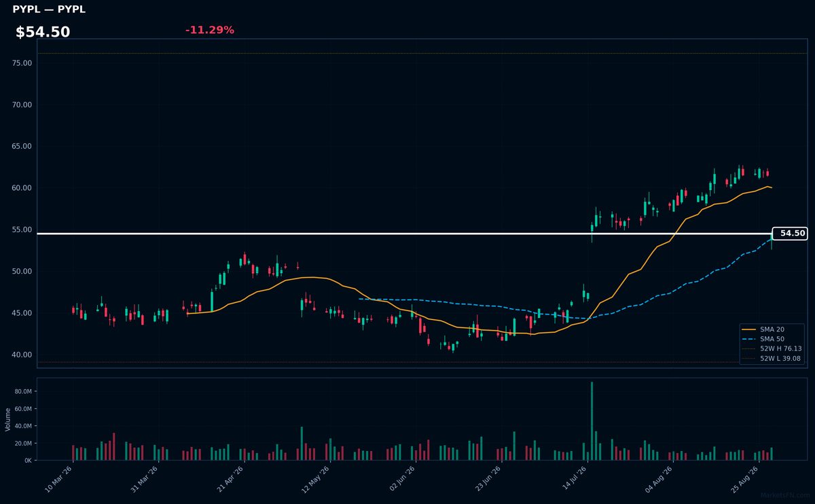815x504 pixels.
Task: Click the 12 May '26 date label
Action: tap(316, 478)
